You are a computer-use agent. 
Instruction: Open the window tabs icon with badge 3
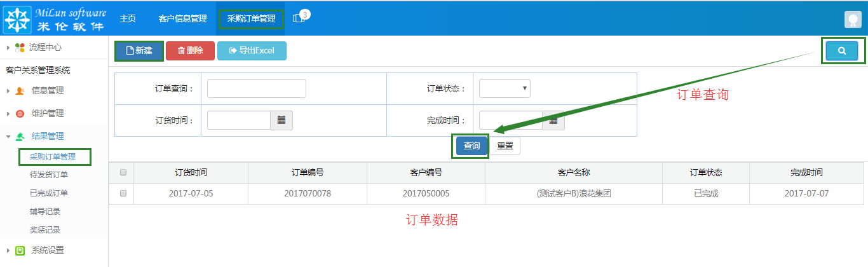299,18
